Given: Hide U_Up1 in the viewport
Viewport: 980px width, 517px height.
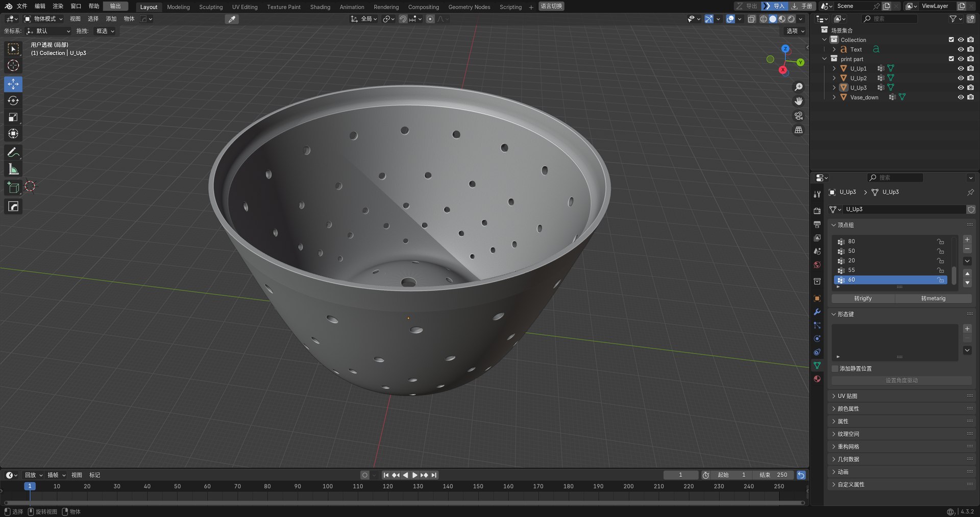Looking at the screenshot, I should [x=961, y=68].
